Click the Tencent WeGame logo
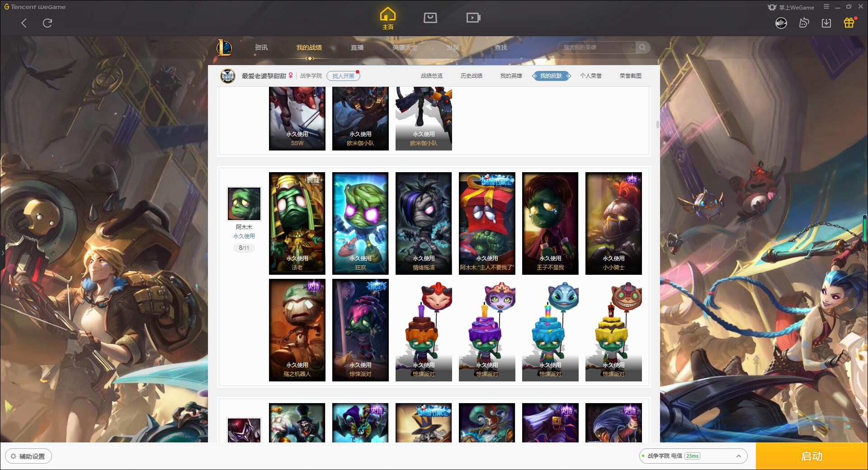 [35, 7]
